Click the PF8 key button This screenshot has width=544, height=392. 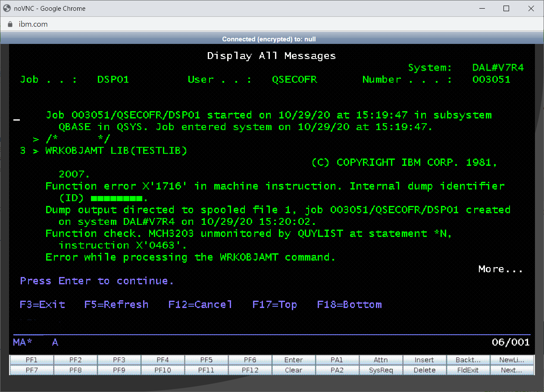click(x=75, y=370)
